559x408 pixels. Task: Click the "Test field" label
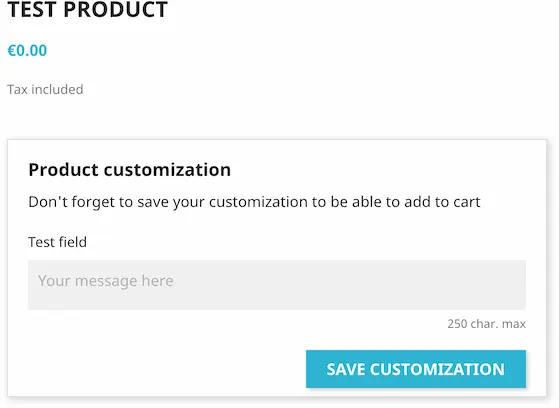(x=57, y=242)
